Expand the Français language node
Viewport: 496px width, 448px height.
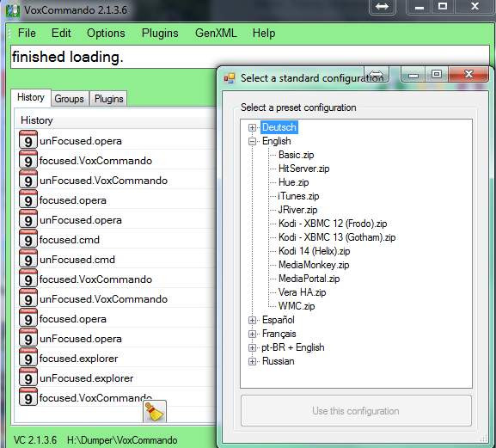252,334
